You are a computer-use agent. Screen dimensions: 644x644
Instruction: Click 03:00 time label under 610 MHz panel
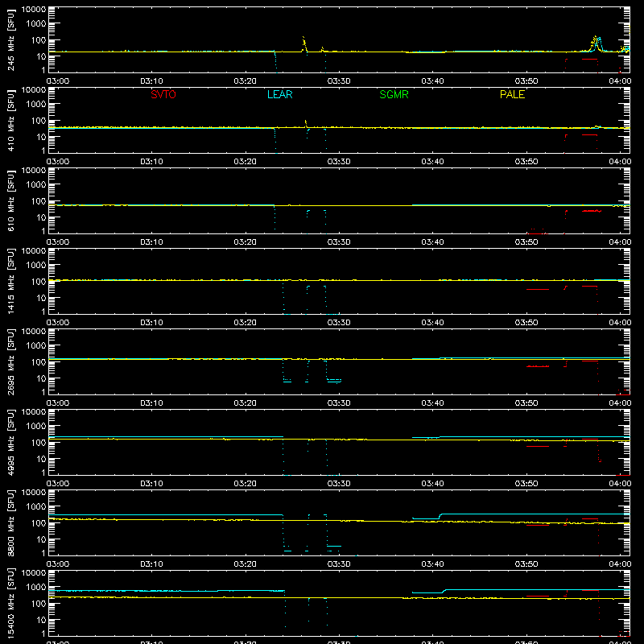(x=58, y=242)
